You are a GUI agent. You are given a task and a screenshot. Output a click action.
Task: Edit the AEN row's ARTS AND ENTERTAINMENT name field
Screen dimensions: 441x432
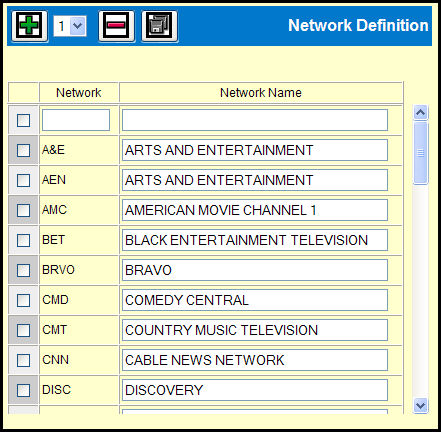255,180
